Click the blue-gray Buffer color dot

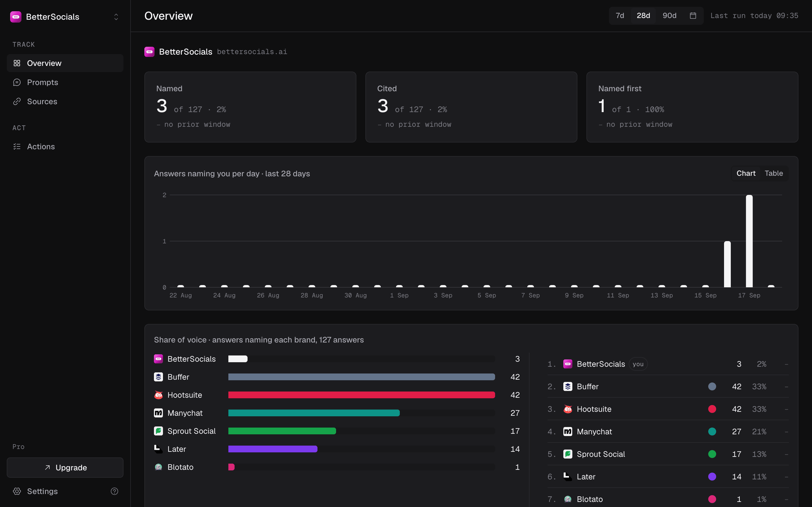coord(712,387)
